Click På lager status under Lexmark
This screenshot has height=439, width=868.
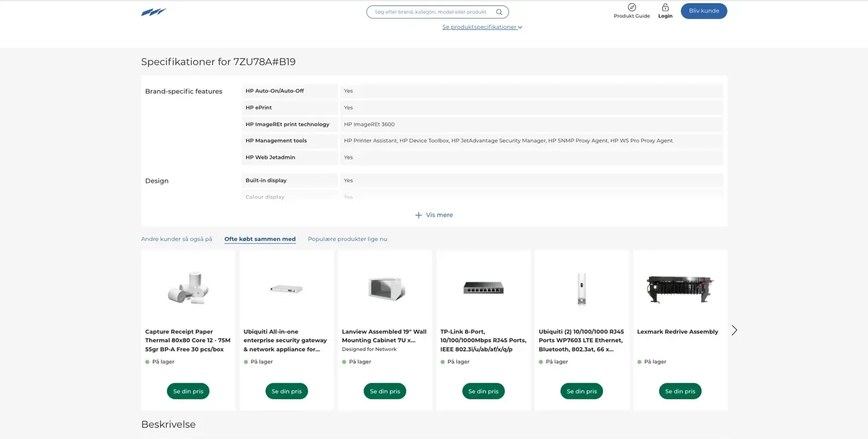point(655,362)
